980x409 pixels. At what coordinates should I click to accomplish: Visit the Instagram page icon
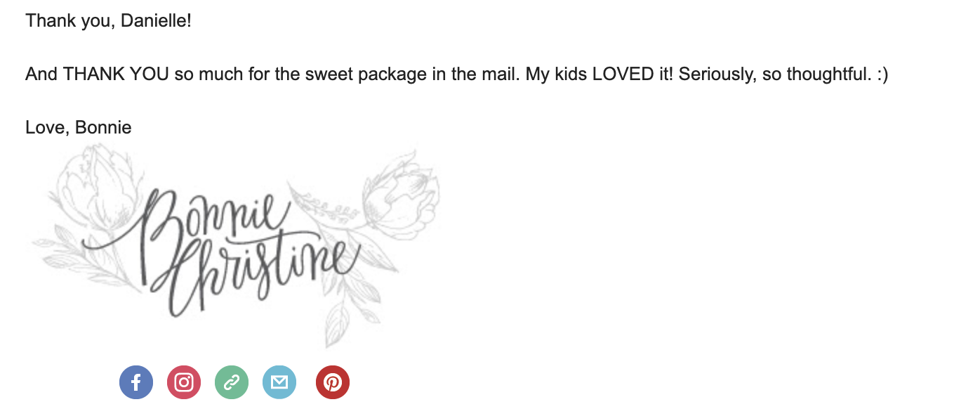184,382
